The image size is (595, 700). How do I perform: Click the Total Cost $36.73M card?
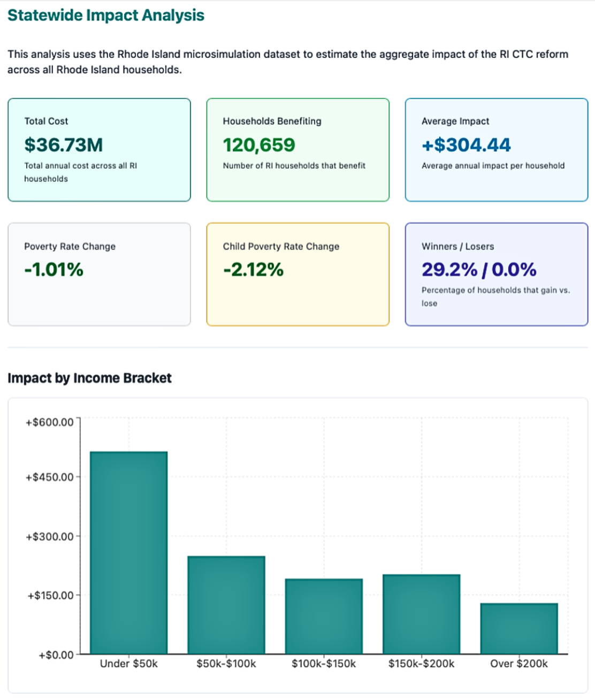click(x=99, y=150)
